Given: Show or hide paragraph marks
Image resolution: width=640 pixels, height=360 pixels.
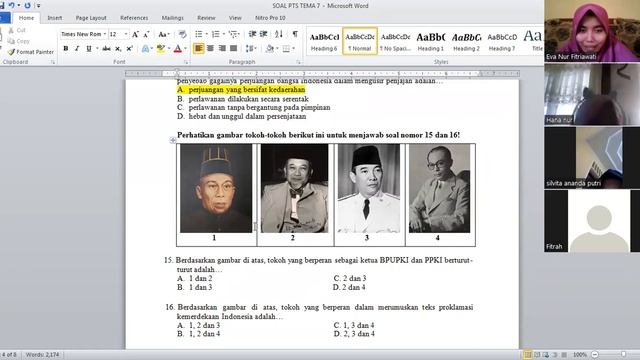Looking at the screenshot, I should [x=295, y=34].
